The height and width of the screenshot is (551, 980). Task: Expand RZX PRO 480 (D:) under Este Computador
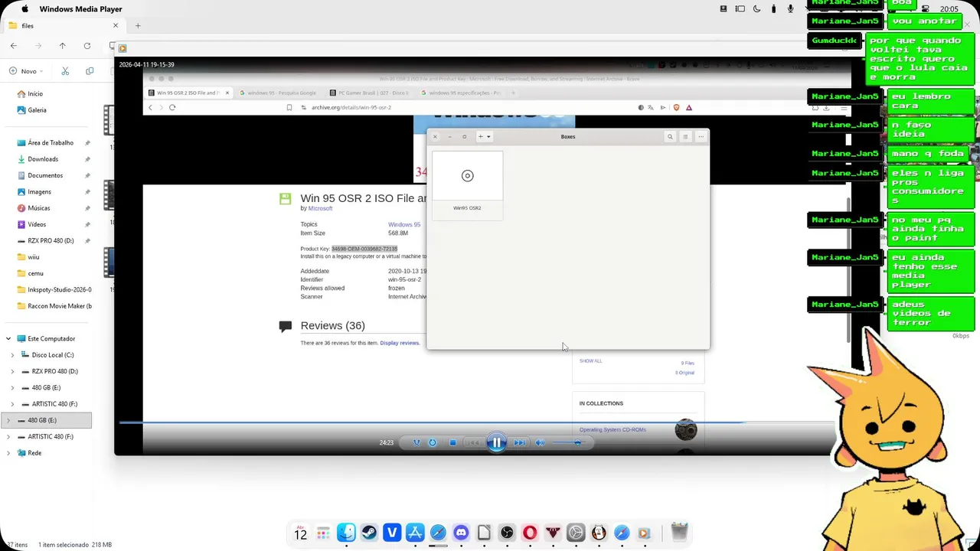pyautogui.click(x=12, y=371)
